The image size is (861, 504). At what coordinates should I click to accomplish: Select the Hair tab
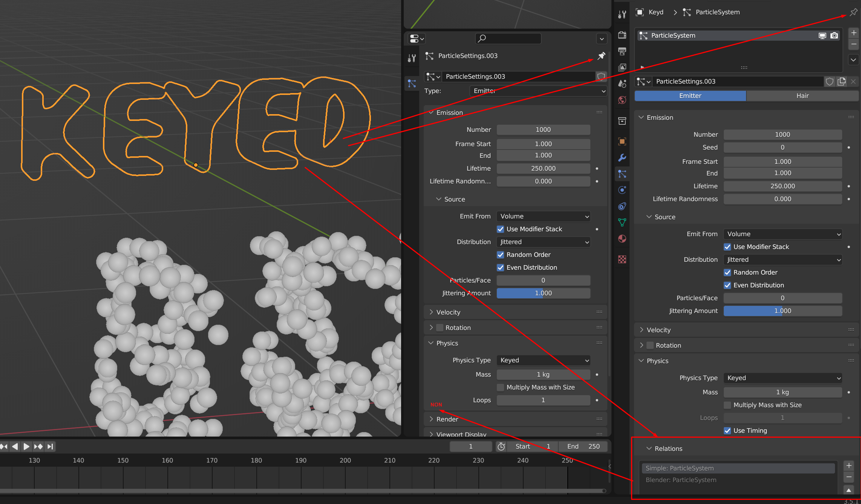pyautogui.click(x=802, y=96)
